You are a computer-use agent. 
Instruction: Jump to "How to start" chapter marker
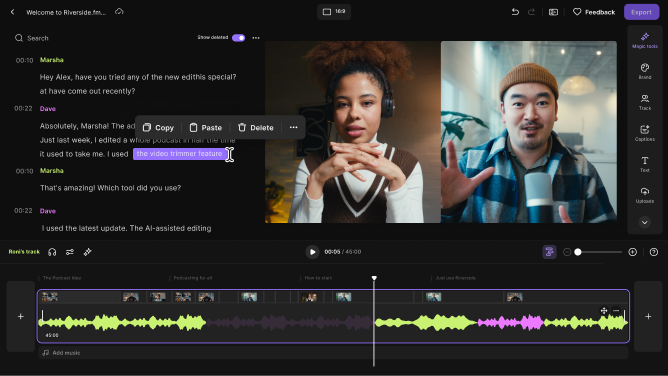tap(318, 278)
